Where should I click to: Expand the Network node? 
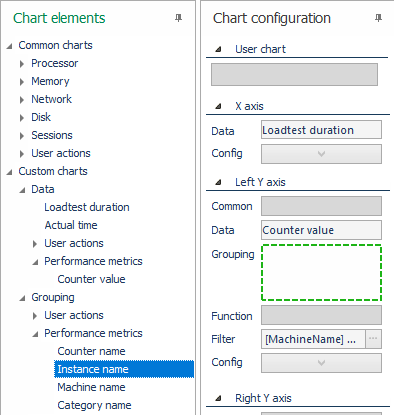[x=22, y=100]
